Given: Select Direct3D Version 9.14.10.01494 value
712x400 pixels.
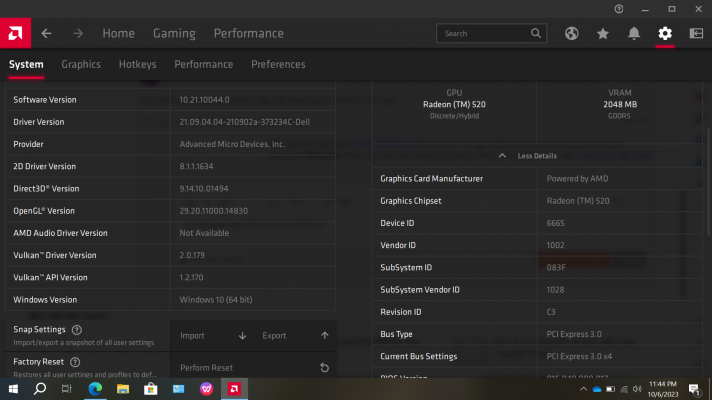Looking at the screenshot, I should pyautogui.click(x=204, y=188).
